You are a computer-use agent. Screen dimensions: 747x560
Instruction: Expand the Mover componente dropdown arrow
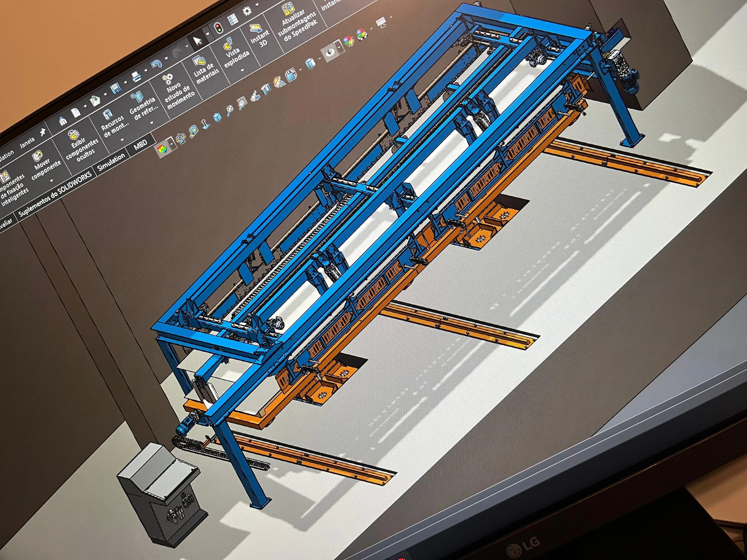click(52, 181)
